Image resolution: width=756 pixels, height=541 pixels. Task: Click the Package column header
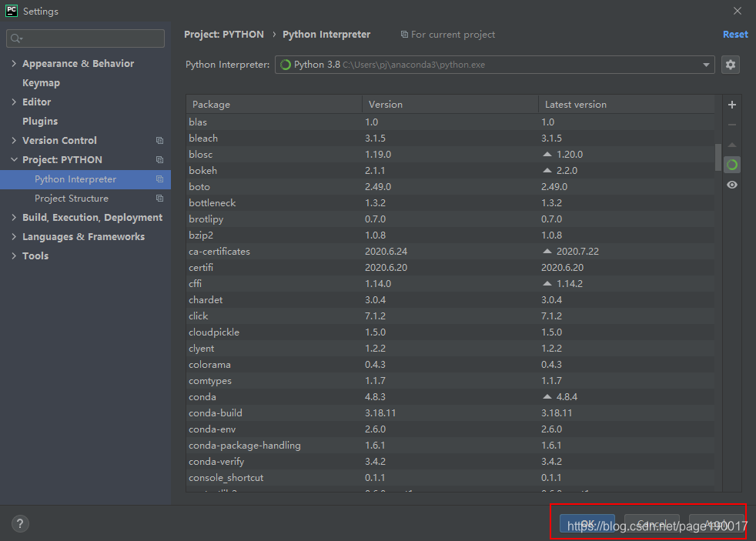point(274,104)
